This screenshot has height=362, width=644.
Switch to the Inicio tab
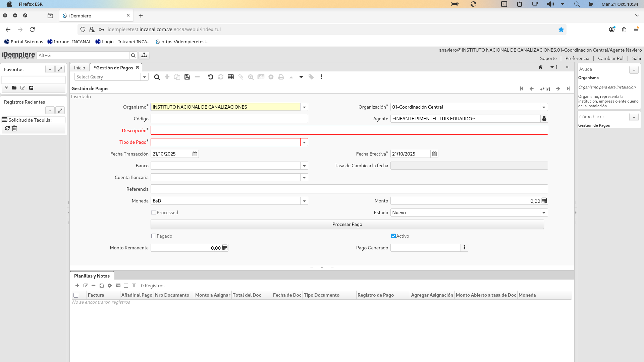79,68
